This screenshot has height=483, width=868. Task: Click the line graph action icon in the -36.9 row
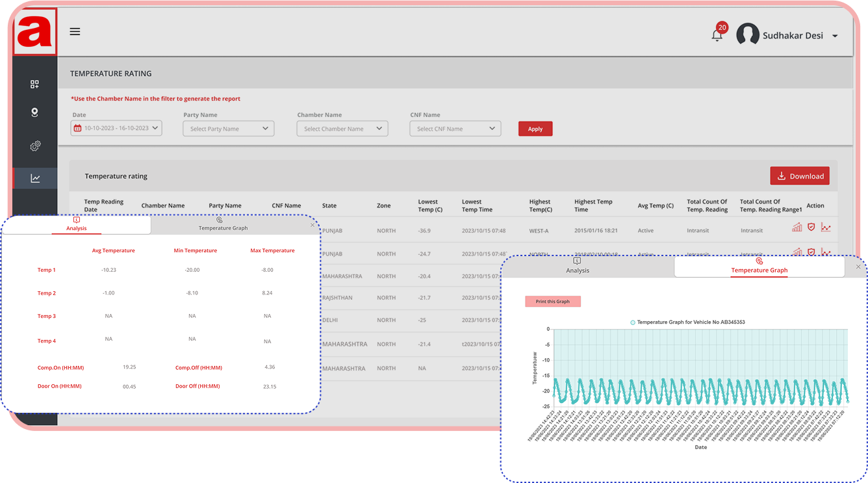point(826,227)
